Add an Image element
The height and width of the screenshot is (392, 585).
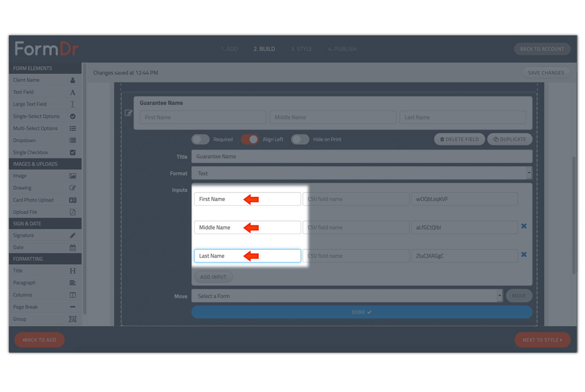coord(45,175)
